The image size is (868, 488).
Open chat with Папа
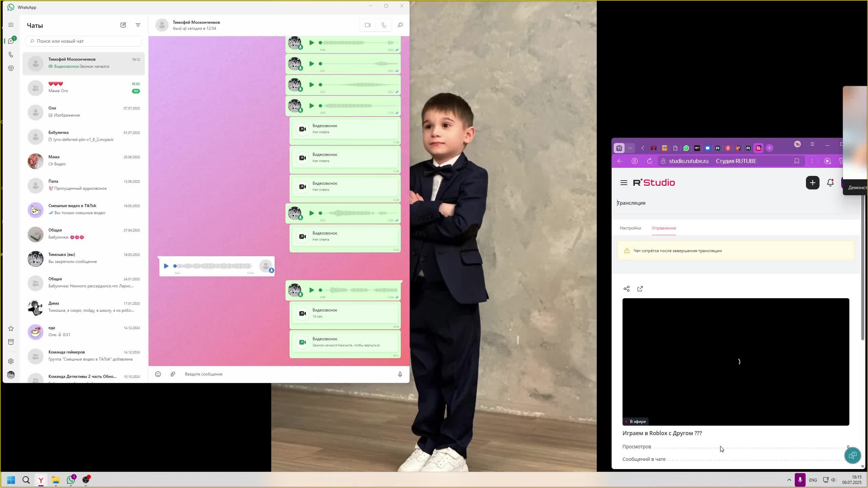(x=83, y=185)
